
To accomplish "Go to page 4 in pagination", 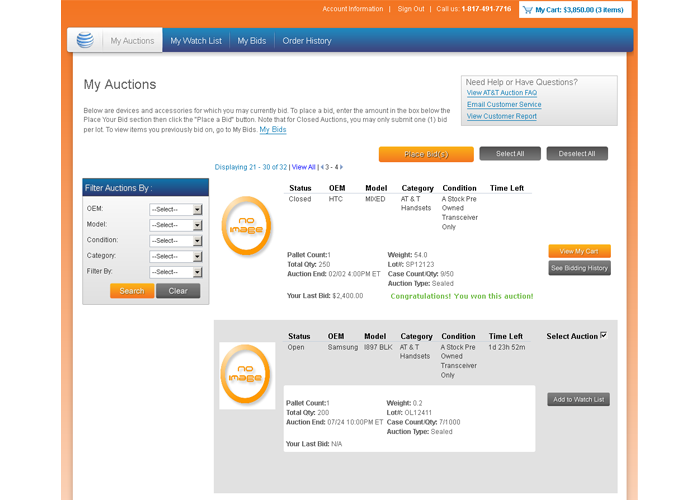I will (337, 167).
